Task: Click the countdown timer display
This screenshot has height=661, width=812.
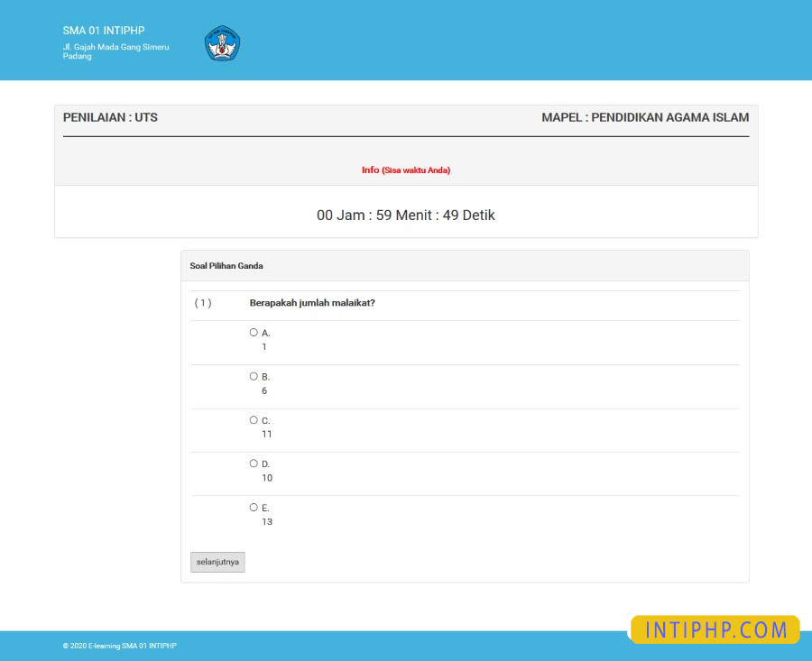Action: tap(406, 216)
